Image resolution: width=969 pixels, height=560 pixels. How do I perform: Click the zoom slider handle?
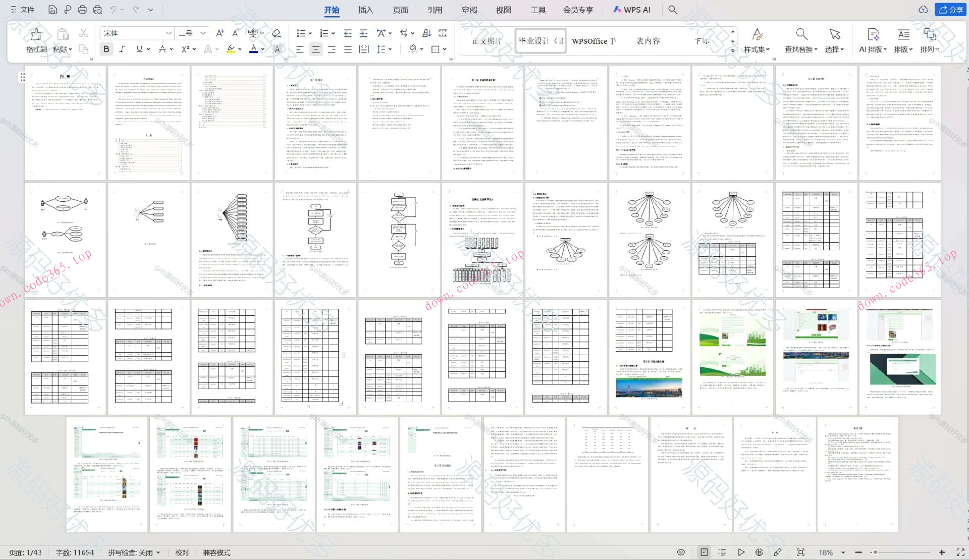click(x=875, y=552)
